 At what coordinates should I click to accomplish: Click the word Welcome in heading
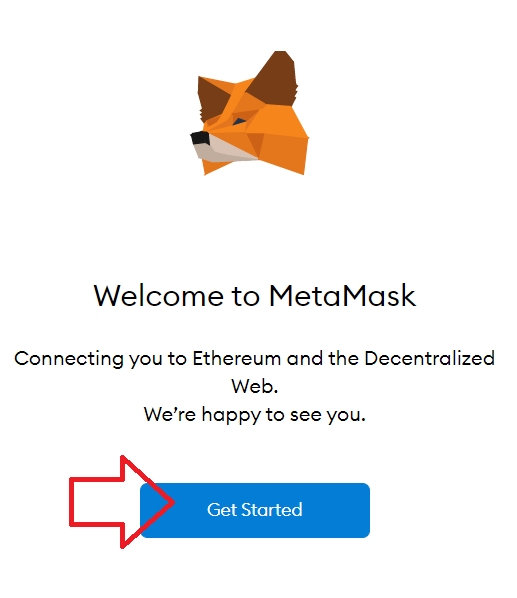159,296
